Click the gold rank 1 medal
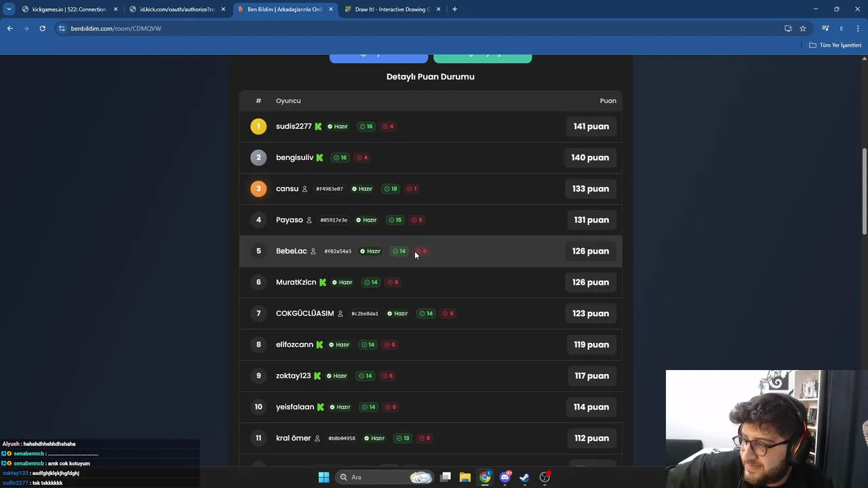This screenshot has width=868, height=488. click(x=258, y=126)
